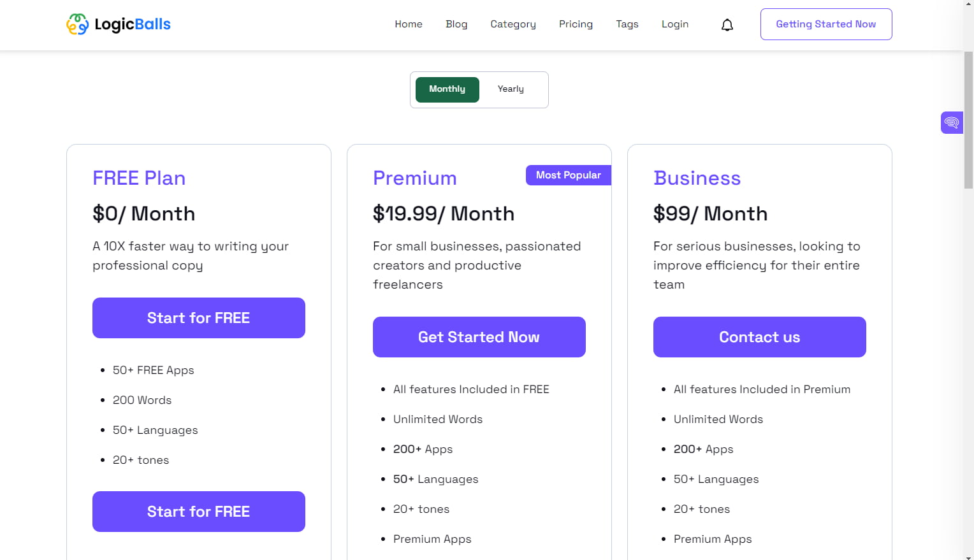This screenshot has height=560, width=974.
Task: Switch to Yearly billing
Action: 510,89
